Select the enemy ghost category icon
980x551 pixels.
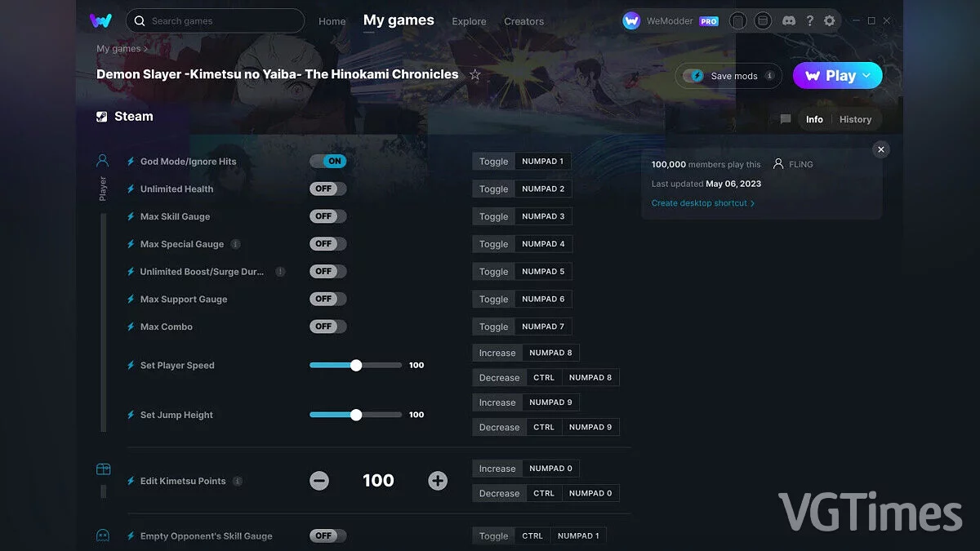[x=103, y=535]
